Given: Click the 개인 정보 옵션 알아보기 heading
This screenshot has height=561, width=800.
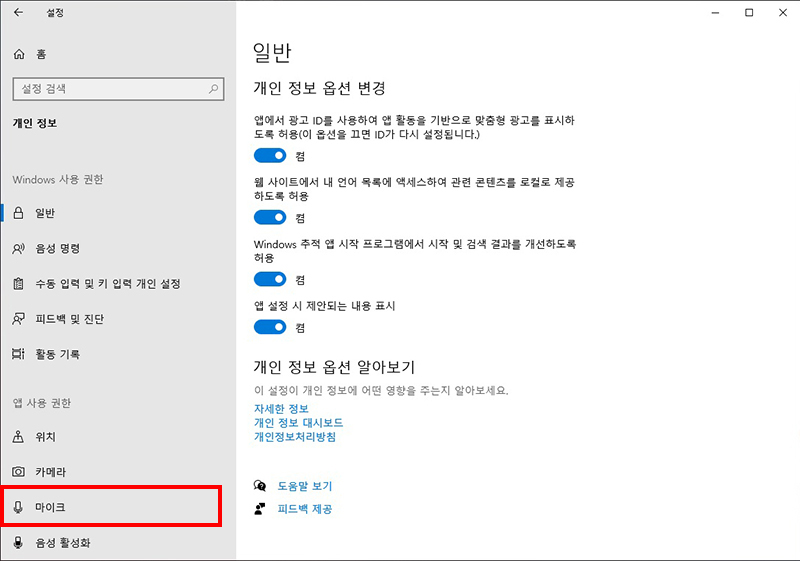Looking at the screenshot, I should [x=334, y=367].
